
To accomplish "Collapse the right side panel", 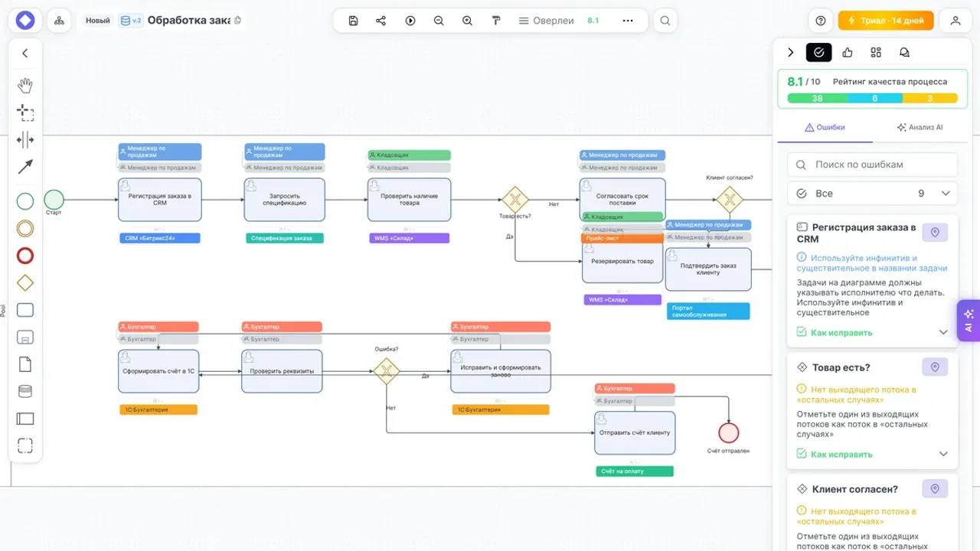I will [791, 52].
